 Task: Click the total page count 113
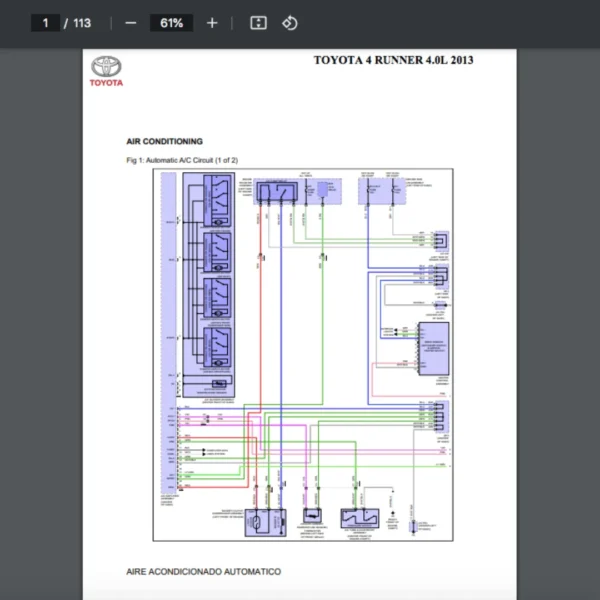click(82, 23)
